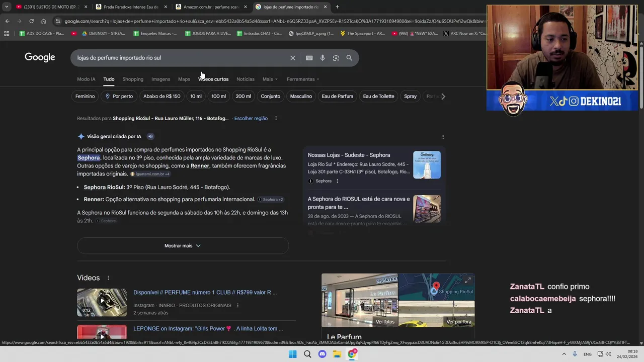Expand the Mais search options dropdown
The width and height of the screenshot is (644, 362).
(x=270, y=79)
